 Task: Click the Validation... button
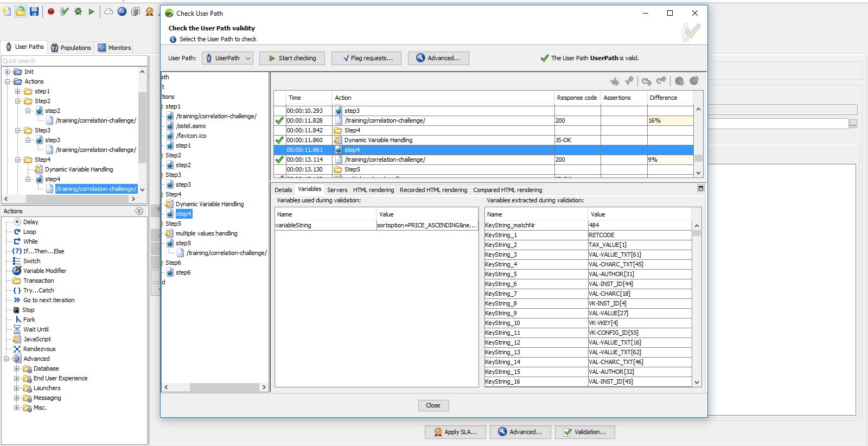[585, 432]
